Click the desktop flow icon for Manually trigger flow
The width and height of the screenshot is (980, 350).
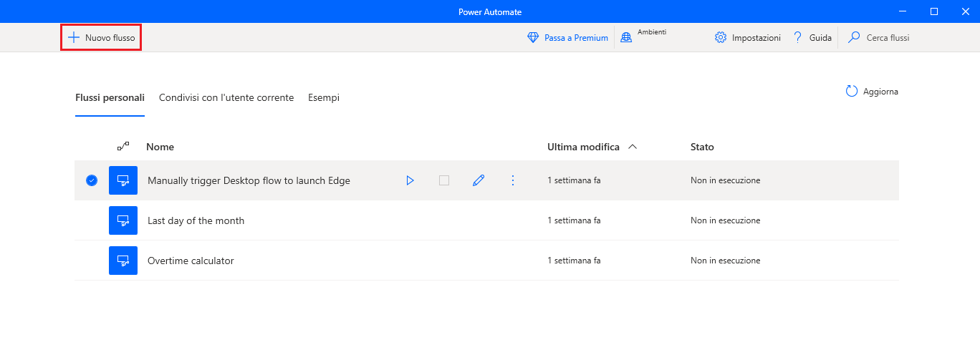click(x=123, y=180)
